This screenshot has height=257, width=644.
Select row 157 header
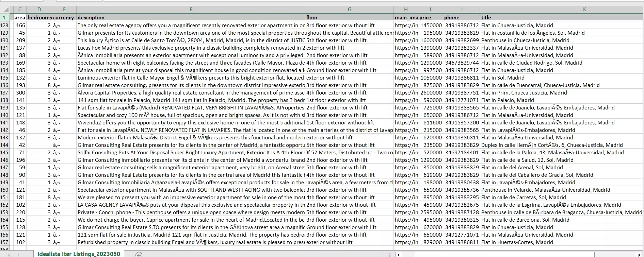4,242
